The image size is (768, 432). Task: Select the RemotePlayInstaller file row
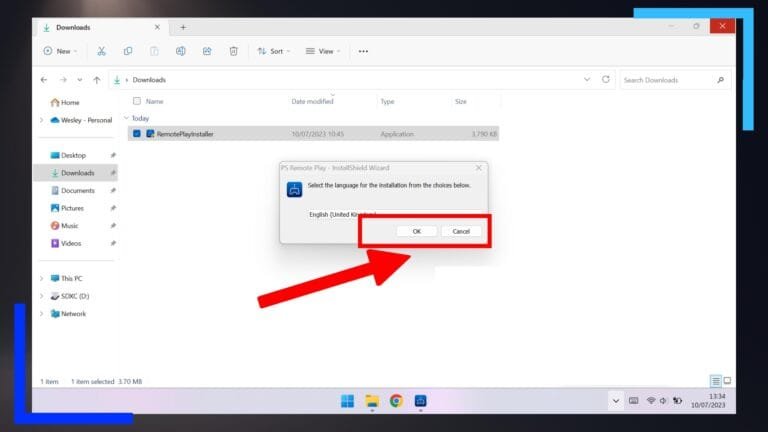pyautogui.click(x=313, y=134)
